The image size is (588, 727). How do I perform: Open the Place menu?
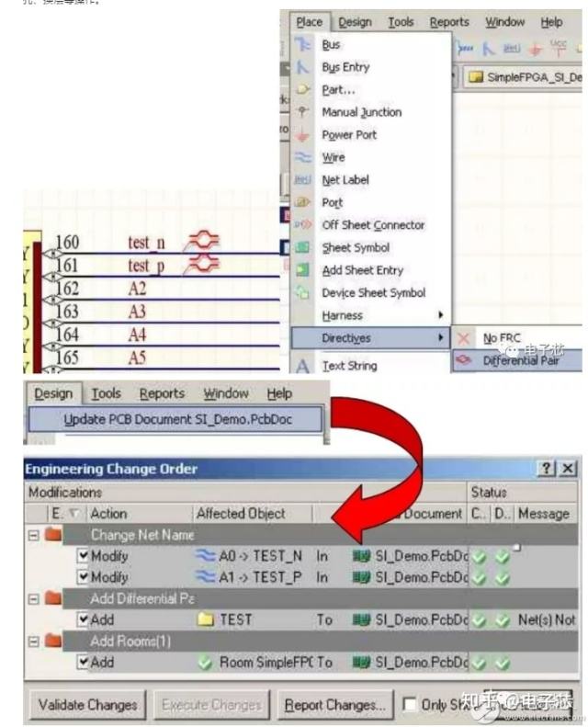click(309, 22)
